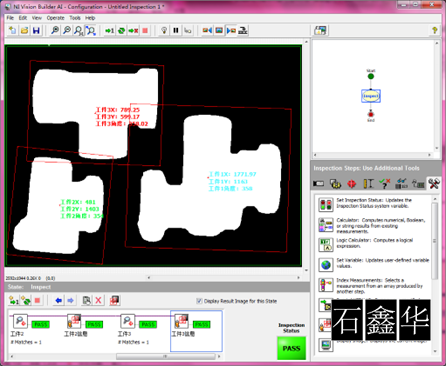Open the Operate menu
This screenshot has height=366, width=446.
tap(55, 18)
